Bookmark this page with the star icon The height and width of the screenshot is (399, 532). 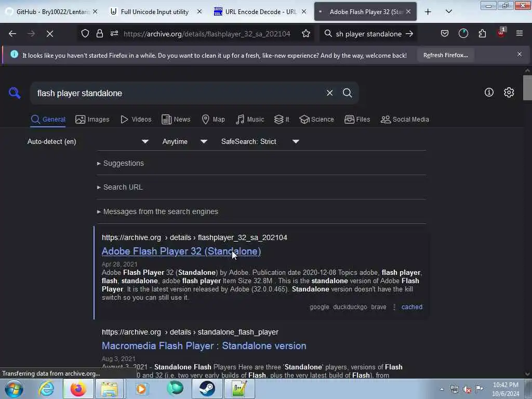pyautogui.click(x=306, y=34)
